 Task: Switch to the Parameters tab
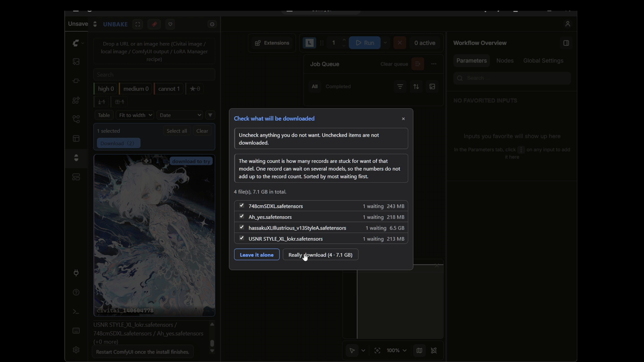click(x=472, y=61)
